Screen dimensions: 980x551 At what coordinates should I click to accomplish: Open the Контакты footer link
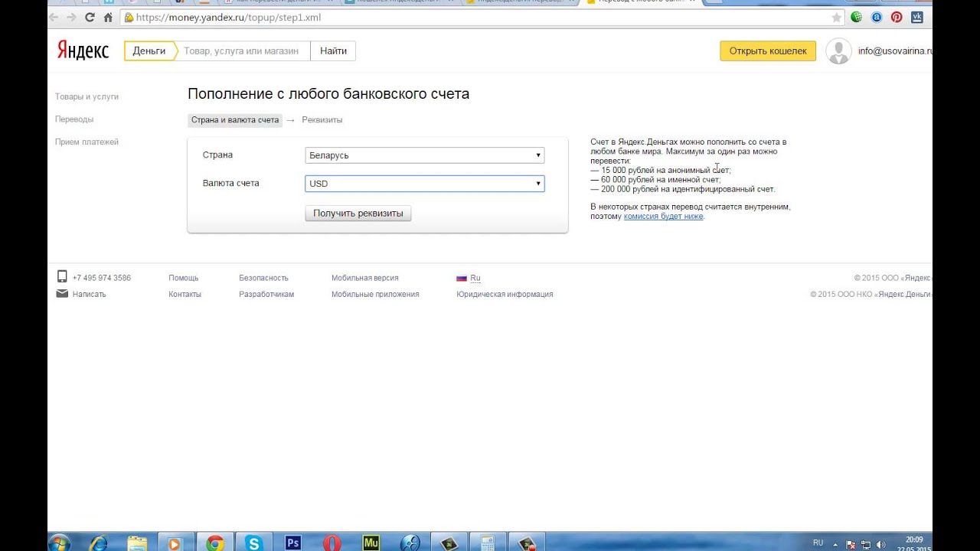(185, 294)
